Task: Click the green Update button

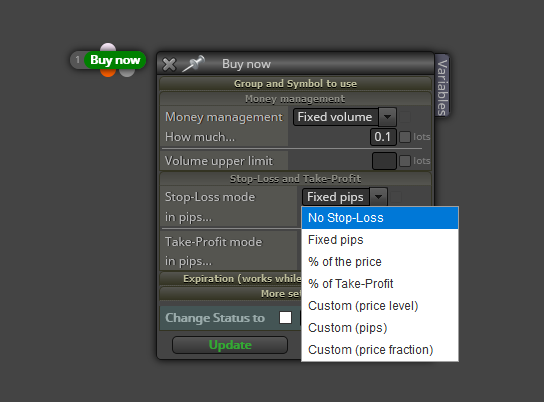Action: [230, 345]
